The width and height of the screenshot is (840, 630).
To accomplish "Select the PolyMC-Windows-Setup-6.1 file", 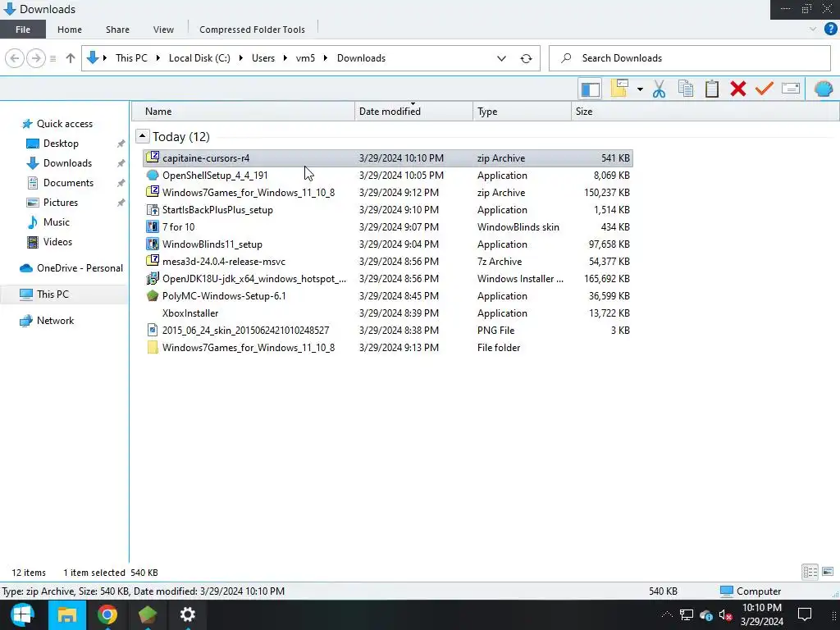I will coord(388,295).
